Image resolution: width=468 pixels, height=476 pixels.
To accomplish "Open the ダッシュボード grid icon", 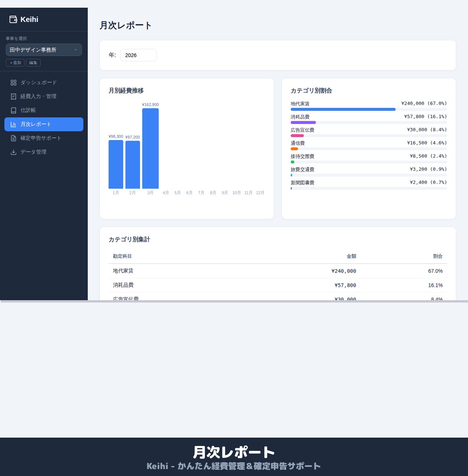I will point(13,83).
